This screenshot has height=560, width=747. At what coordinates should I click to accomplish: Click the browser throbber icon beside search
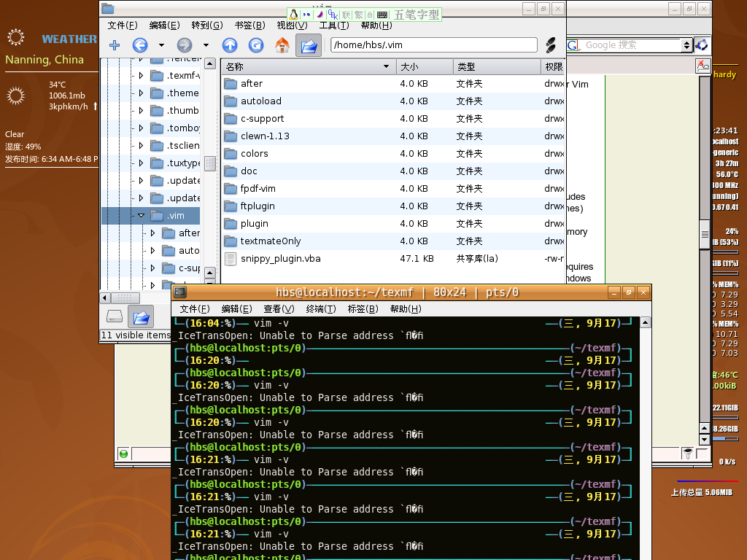coord(702,45)
